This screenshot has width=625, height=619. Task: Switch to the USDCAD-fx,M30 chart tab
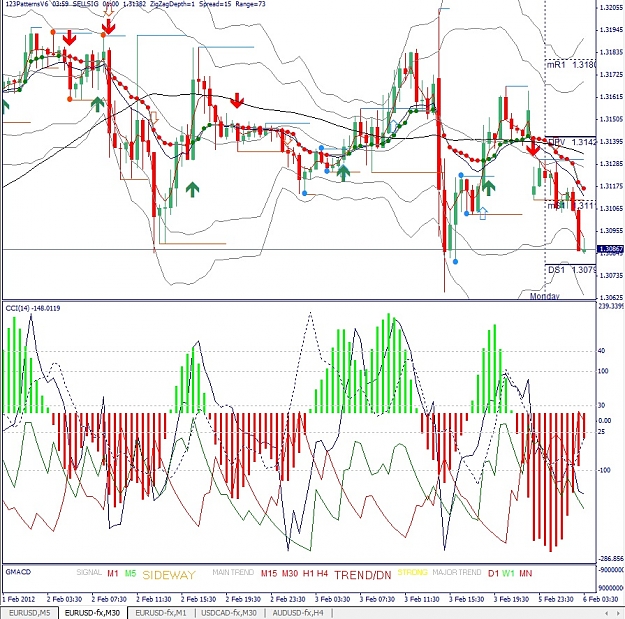pyautogui.click(x=228, y=613)
